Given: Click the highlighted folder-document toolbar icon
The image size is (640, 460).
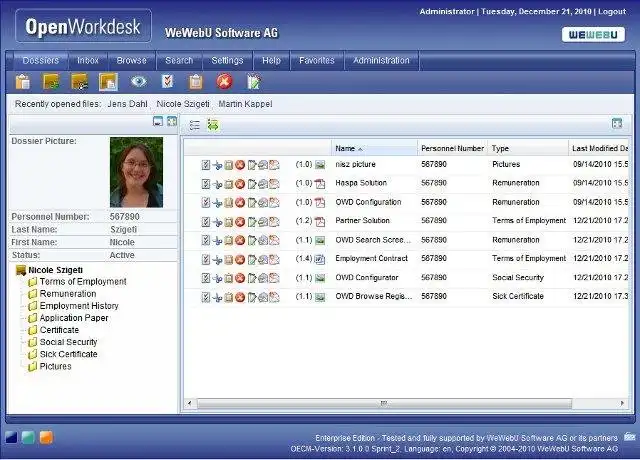Looking at the screenshot, I should pos(108,82).
